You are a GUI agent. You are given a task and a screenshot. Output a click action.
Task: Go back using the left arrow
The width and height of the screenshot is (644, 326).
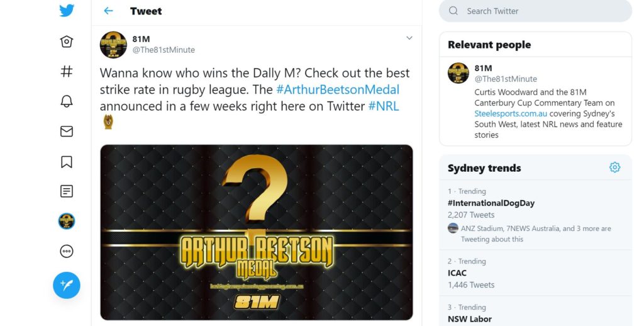point(108,11)
